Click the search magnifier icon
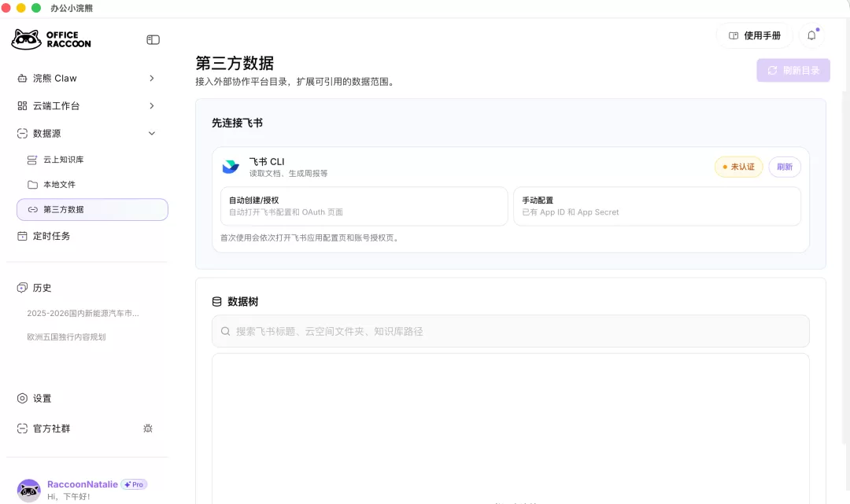Image resolution: width=850 pixels, height=504 pixels. pyautogui.click(x=226, y=331)
